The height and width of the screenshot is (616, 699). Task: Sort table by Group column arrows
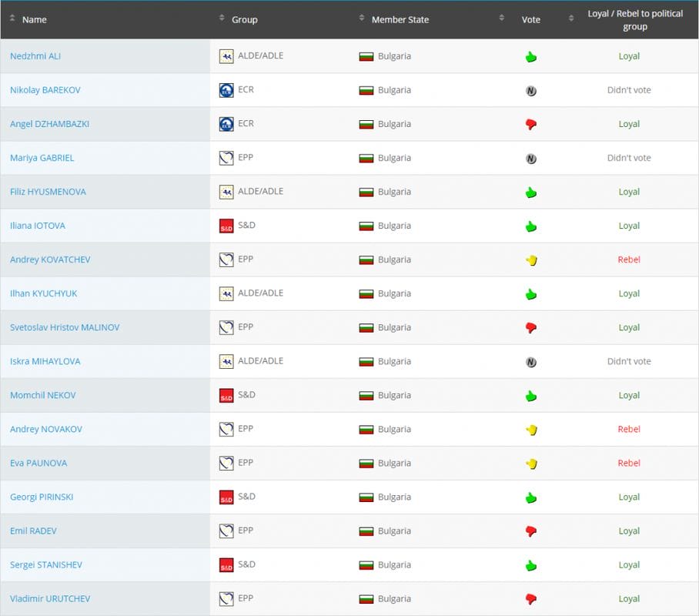point(222,18)
